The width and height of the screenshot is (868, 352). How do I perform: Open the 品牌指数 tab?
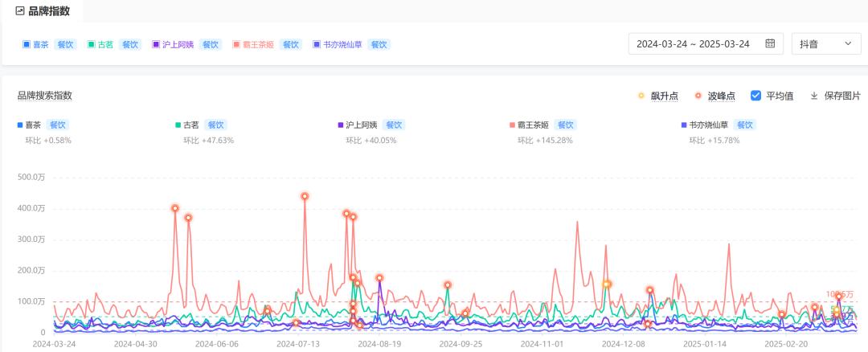point(42,10)
